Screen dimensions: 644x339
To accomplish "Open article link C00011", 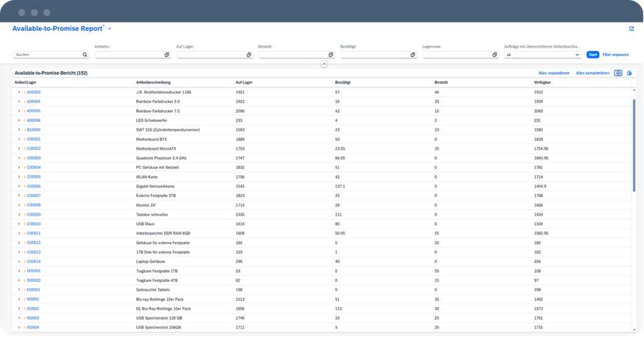I will [34, 233].
